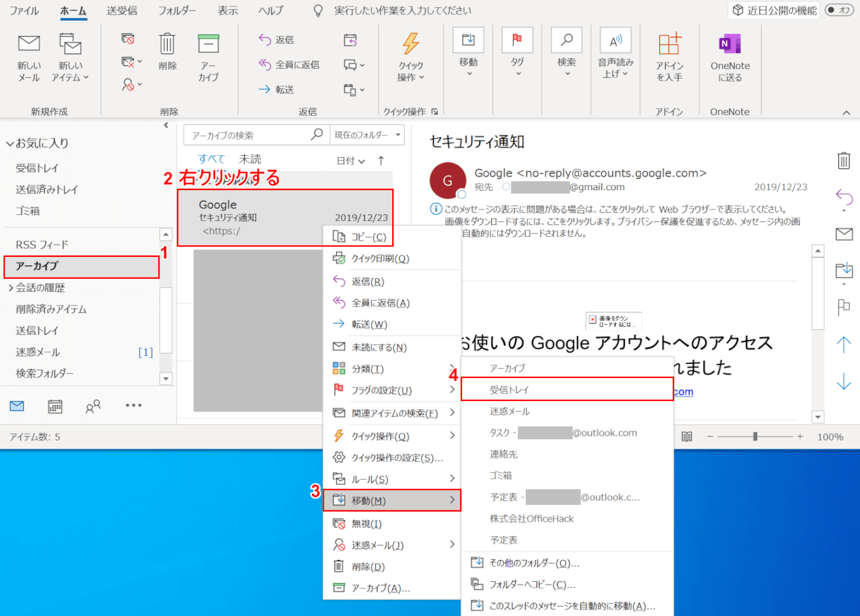The height and width of the screenshot is (616, 860).
Task: Toggle sort order arrow in message list
Action: [381, 160]
